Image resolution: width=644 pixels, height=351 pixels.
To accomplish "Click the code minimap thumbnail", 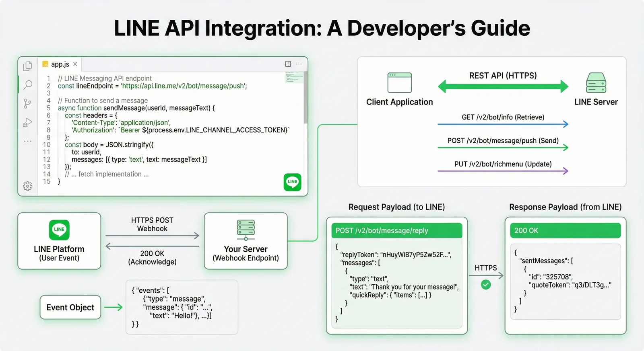I will tap(294, 78).
